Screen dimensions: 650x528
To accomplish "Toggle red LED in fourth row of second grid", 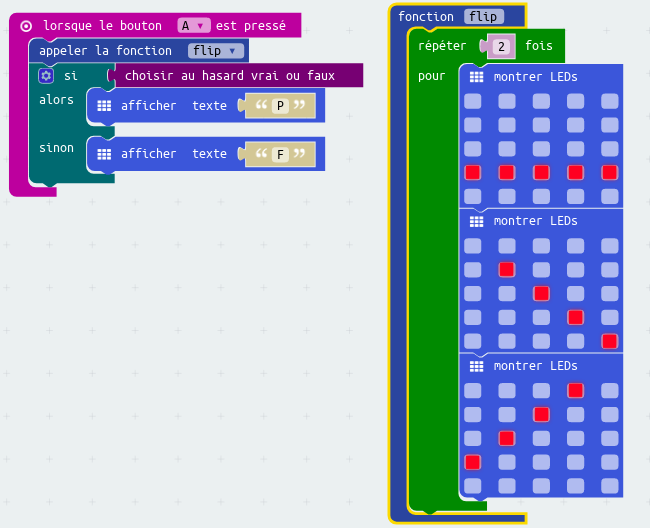I will [575, 317].
